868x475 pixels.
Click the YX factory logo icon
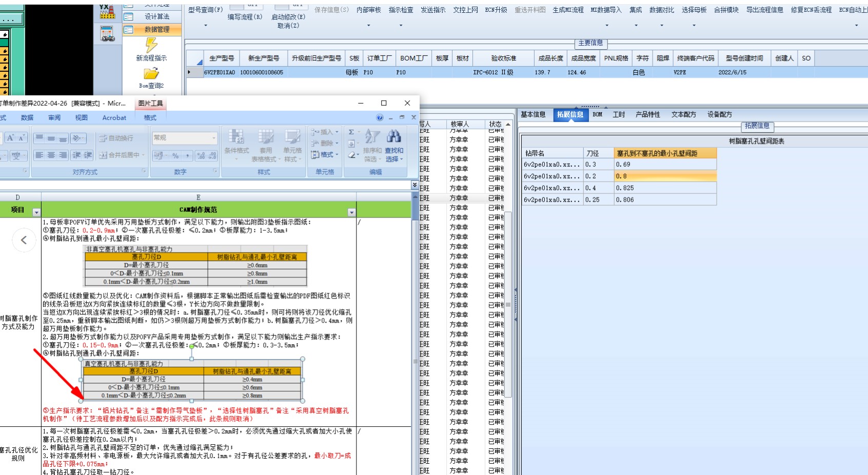107,12
